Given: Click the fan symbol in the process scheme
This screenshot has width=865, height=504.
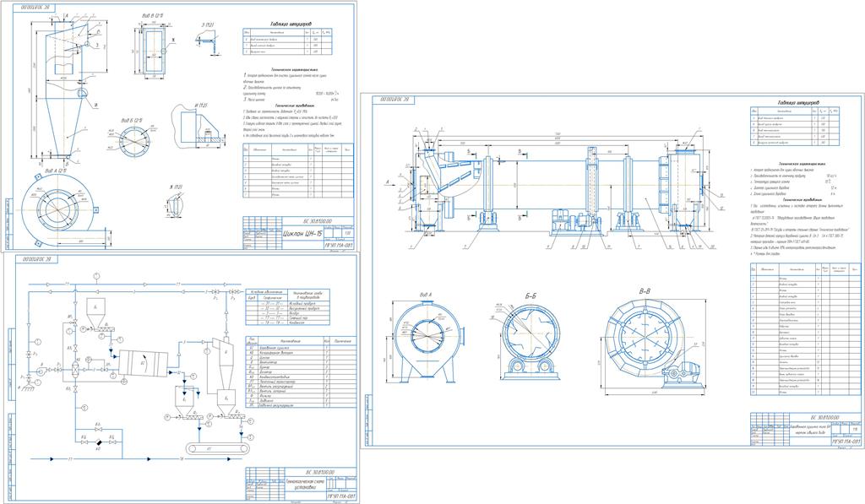Looking at the screenshot, I should [x=41, y=370].
